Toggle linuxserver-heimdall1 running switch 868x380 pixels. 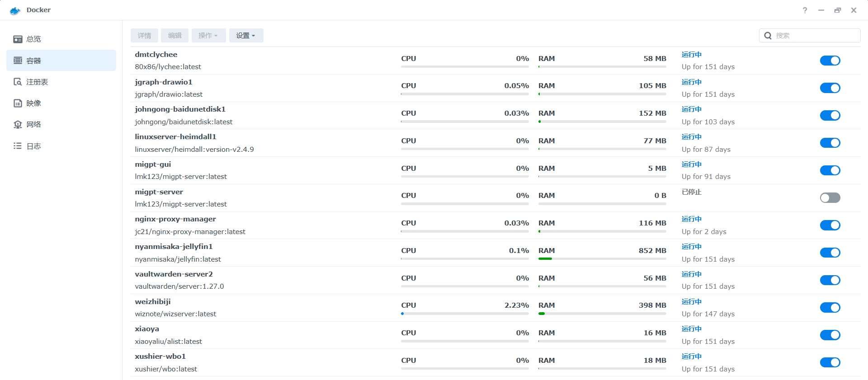point(830,143)
